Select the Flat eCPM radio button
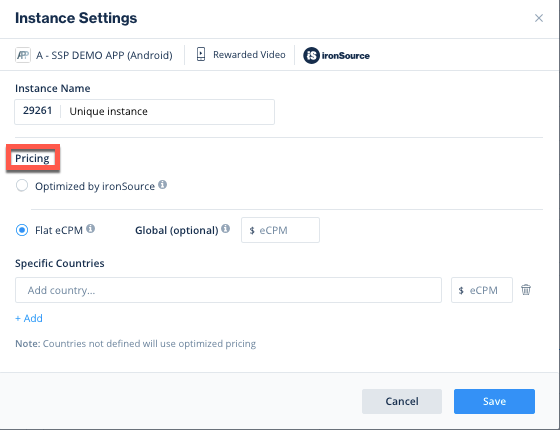The image size is (560, 430). coord(22,230)
